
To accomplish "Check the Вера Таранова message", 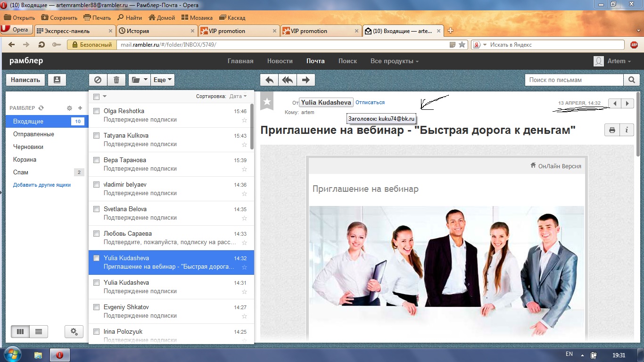I will 96,160.
